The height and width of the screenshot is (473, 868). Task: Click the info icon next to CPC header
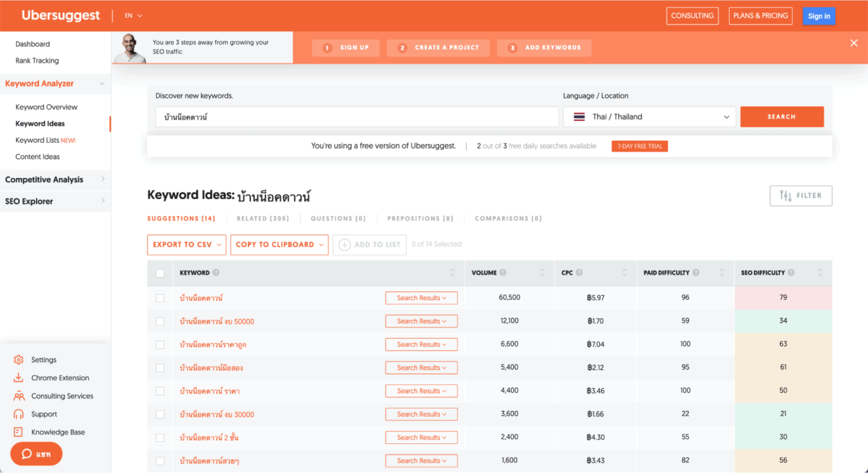[x=579, y=273]
